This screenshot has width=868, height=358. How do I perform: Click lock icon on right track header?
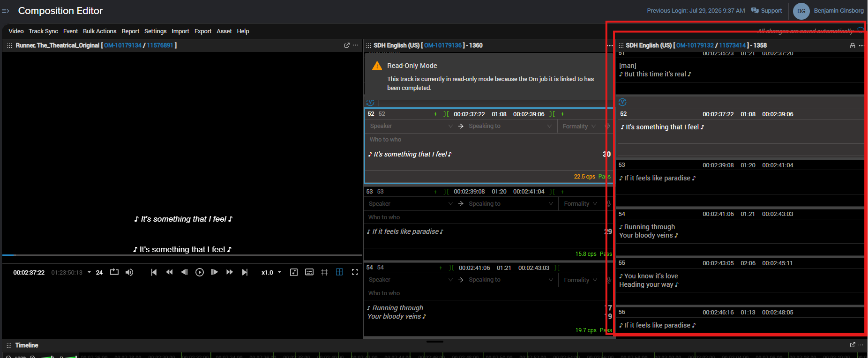coord(853,45)
